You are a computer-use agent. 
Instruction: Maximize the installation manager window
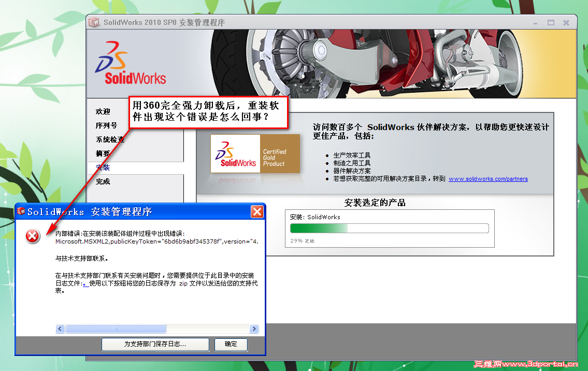[x=551, y=23]
